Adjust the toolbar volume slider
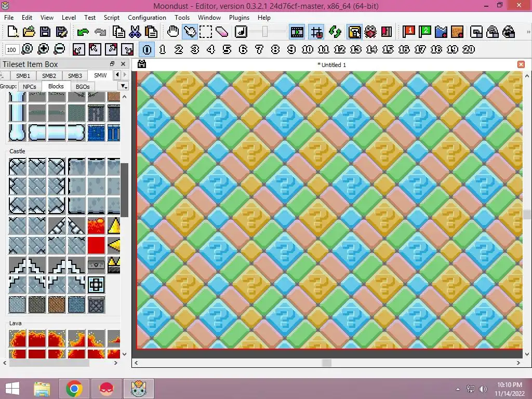532x399 pixels. pos(265,32)
